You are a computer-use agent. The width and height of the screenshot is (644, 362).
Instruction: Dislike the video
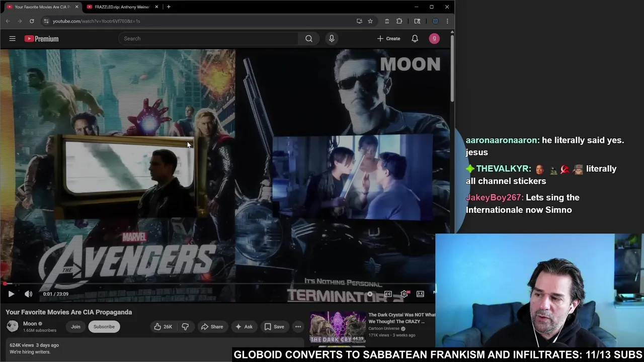point(185,327)
